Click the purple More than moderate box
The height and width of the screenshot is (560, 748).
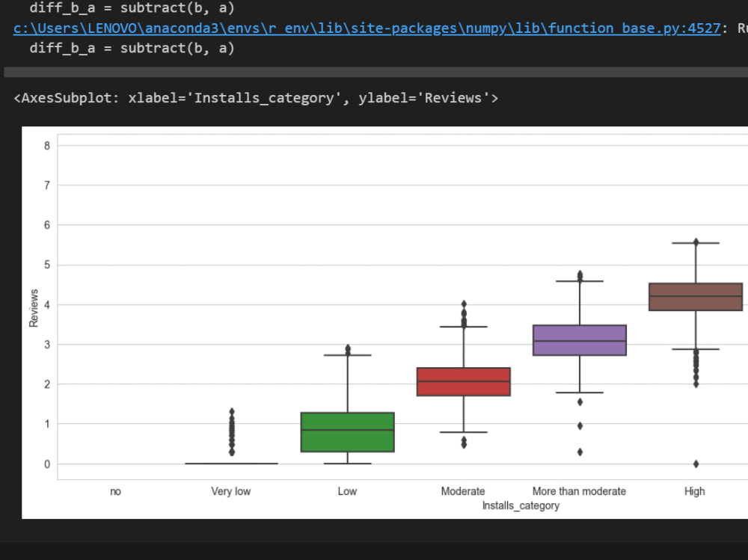pos(580,340)
